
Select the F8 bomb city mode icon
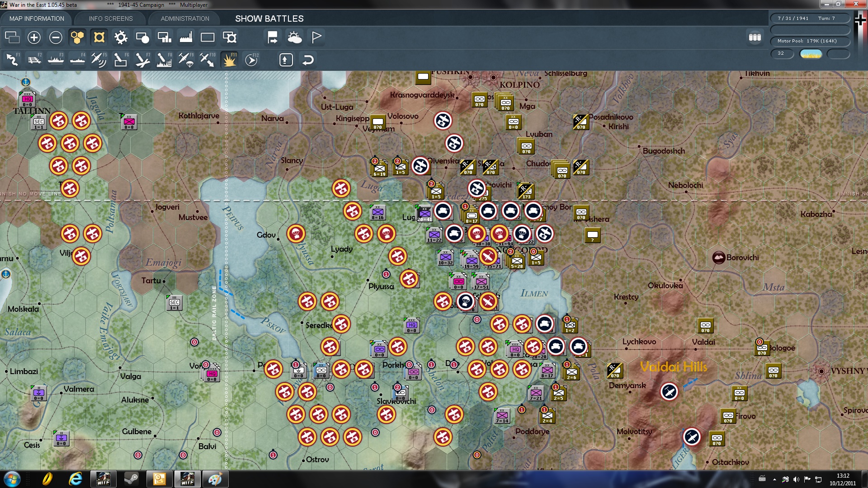click(164, 60)
